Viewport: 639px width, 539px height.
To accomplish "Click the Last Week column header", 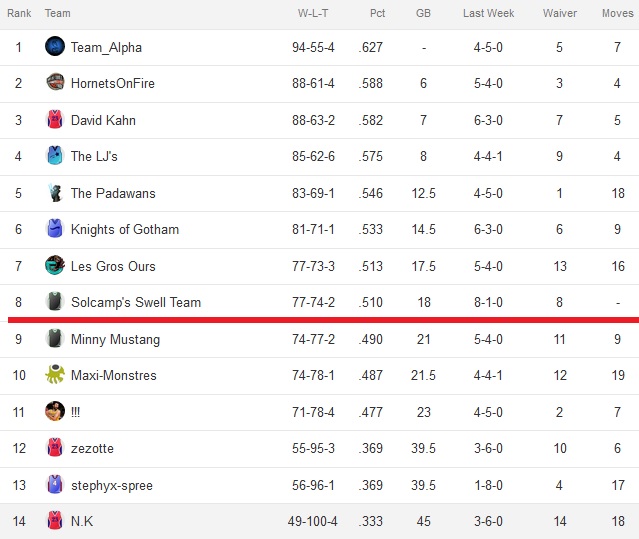I will pyautogui.click(x=488, y=13).
